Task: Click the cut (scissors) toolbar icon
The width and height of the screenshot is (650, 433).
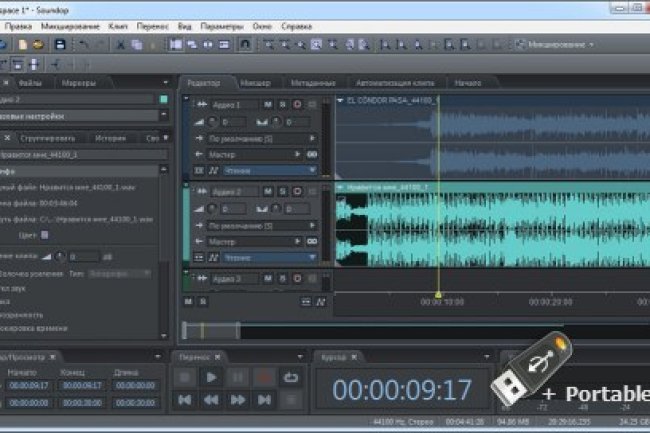Action: pyautogui.click(x=120, y=44)
